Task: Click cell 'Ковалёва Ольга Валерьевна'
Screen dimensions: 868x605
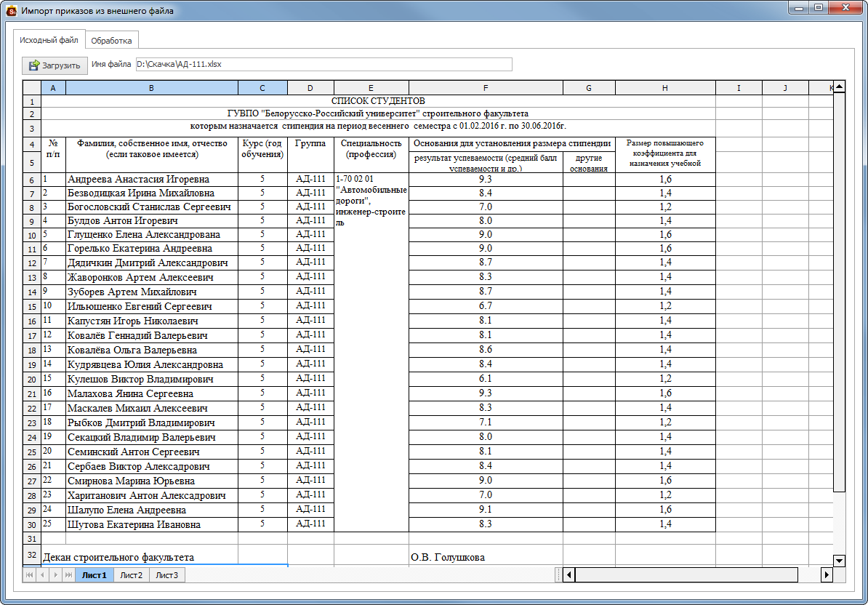Action: (152, 350)
